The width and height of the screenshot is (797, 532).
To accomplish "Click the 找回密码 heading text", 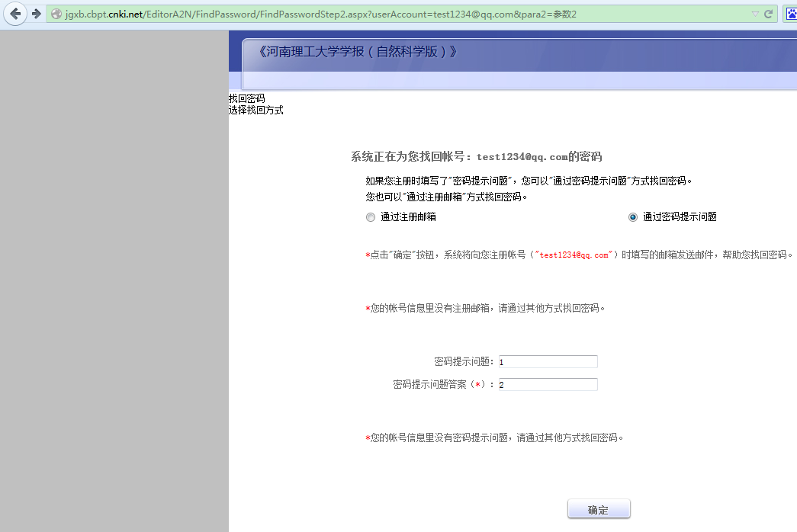I will point(247,98).
